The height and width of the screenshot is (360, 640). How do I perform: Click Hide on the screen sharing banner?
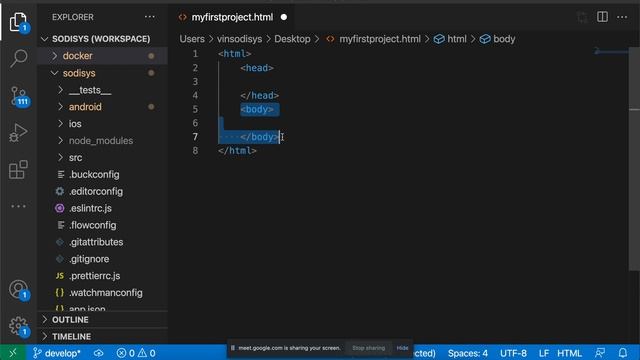point(402,348)
